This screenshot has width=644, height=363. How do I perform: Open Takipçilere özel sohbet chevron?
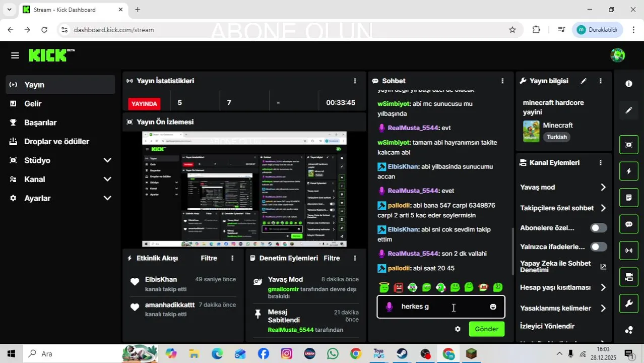tap(603, 208)
